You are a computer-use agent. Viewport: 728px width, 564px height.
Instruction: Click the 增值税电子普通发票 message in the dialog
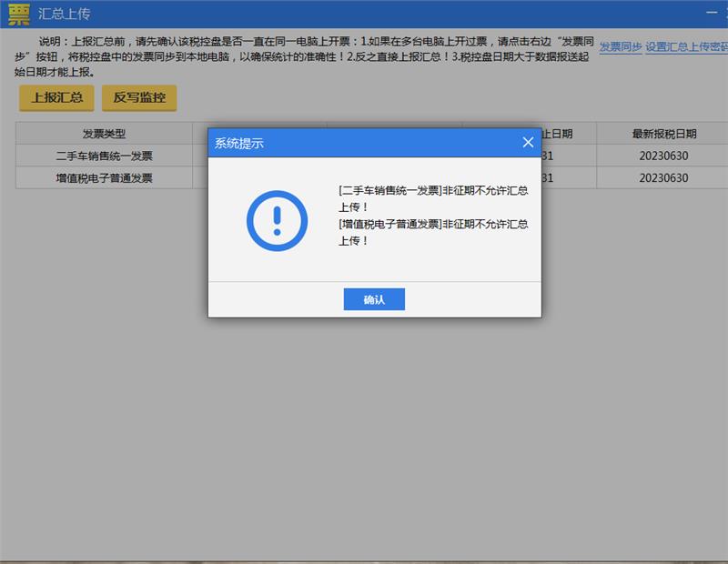point(432,232)
